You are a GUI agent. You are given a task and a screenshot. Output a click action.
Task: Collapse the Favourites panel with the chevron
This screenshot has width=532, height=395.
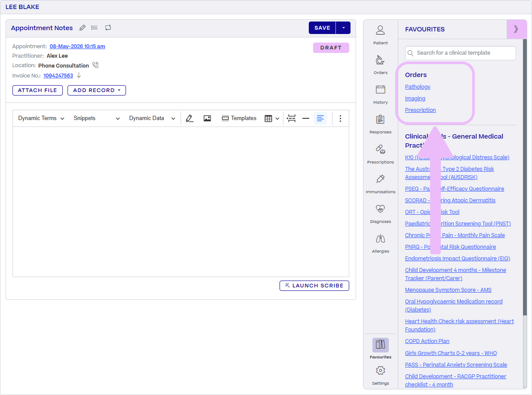point(516,29)
